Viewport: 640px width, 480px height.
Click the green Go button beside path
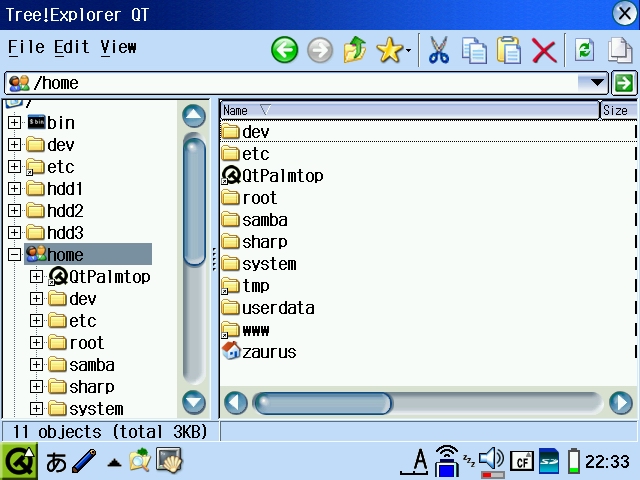625,83
